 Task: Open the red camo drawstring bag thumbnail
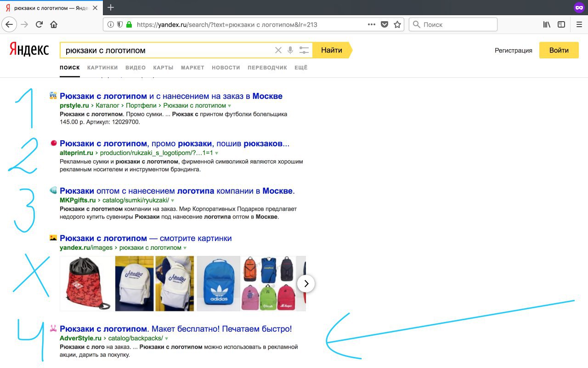(87, 283)
